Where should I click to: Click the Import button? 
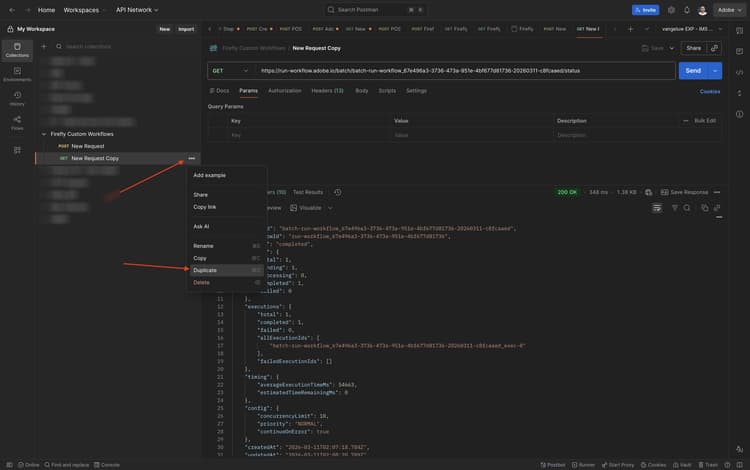click(186, 29)
